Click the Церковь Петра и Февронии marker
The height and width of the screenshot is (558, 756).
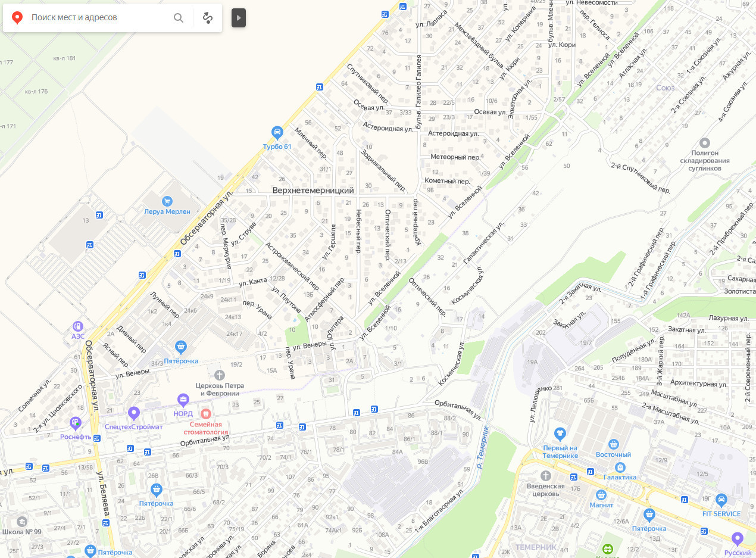coord(220,375)
